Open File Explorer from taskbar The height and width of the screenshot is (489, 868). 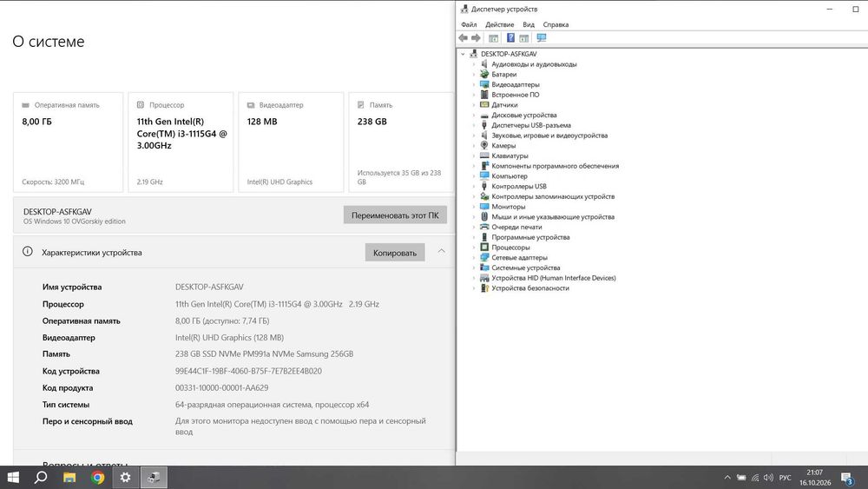point(69,478)
